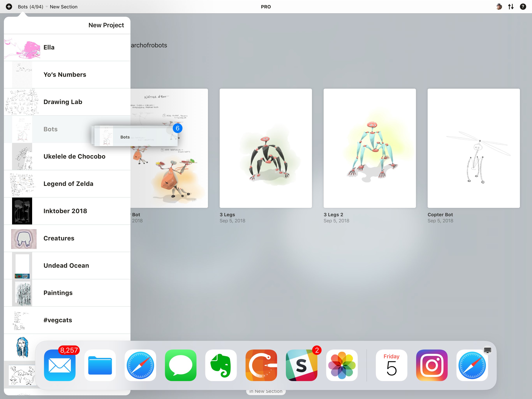Open the user profile avatar
The image size is (532, 399).
click(x=499, y=7)
